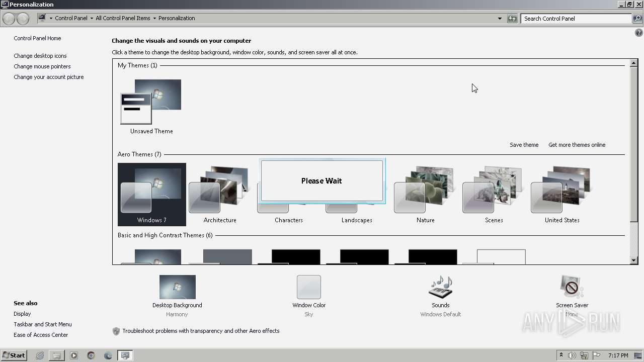Click Get more themes online link
The height and width of the screenshot is (362, 644).
point(577,145)
